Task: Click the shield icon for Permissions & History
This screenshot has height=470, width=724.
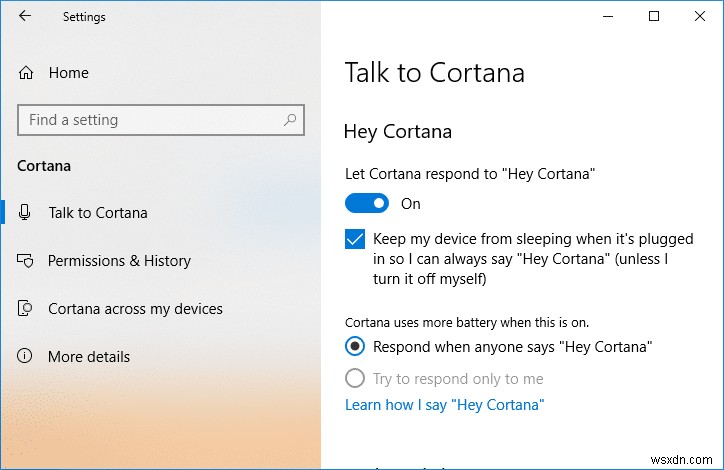Action: pos(25,261)
